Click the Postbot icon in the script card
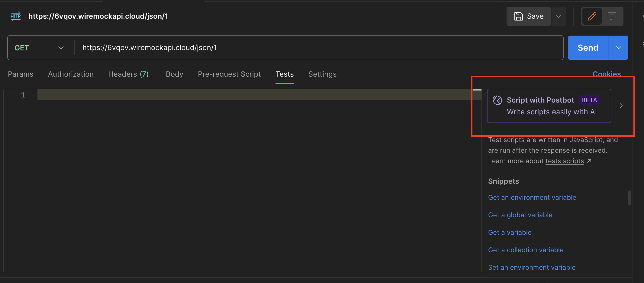644x283 pixels. click(x=497, y=100)
